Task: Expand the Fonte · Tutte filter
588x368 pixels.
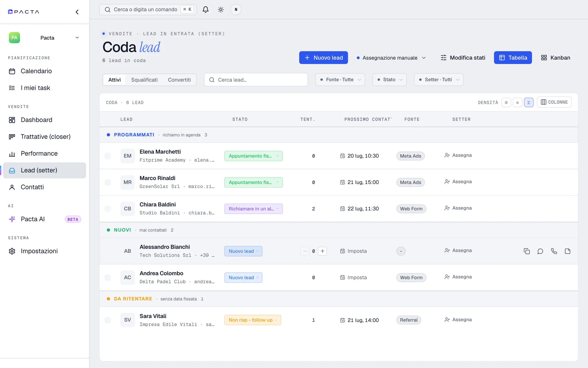Action: pos(340,80)
